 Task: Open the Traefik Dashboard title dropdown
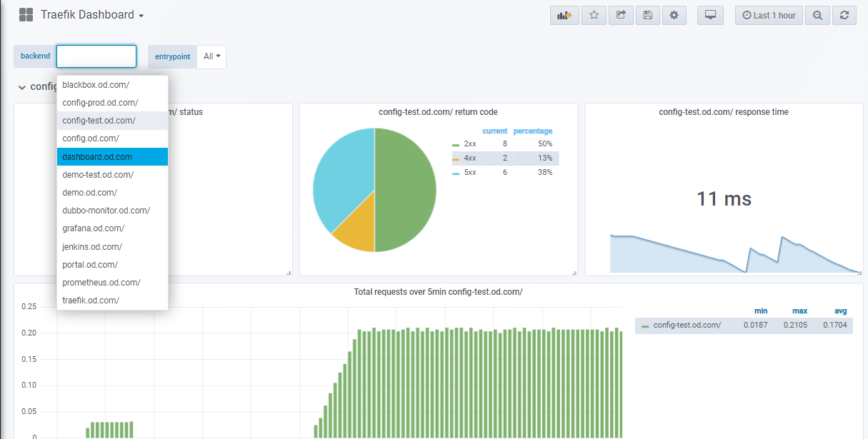coord(92,15)
